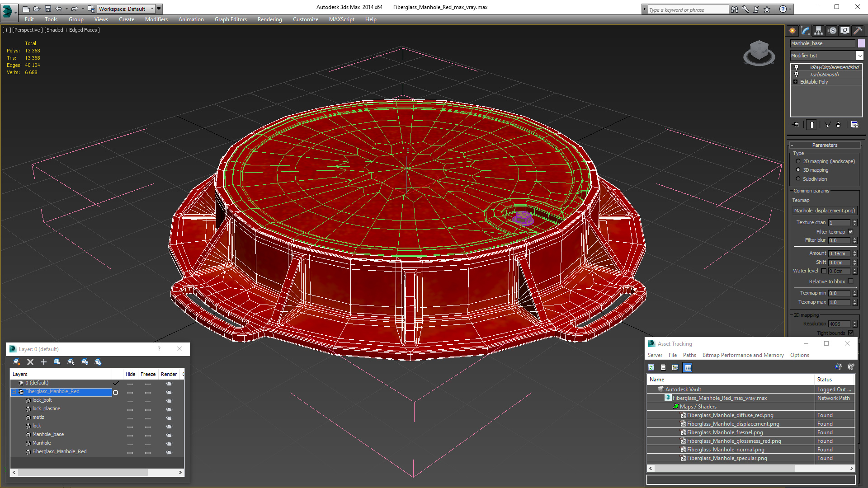The height and width of the screenshot is (488, 868).
Task: Click the Freeze column header
Action: pyautogui.click(x=148, y=374)
